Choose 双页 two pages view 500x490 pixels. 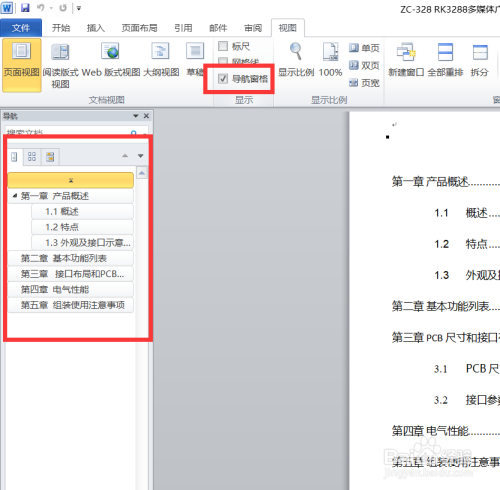point(364,66)
